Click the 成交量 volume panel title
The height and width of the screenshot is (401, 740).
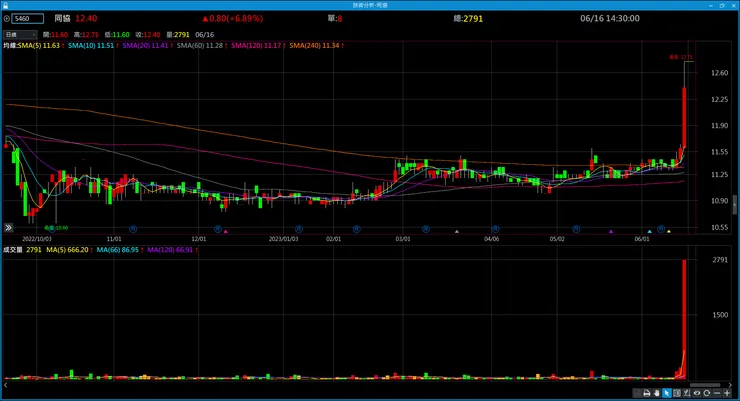pyautogui.click(x=13, y=250)
